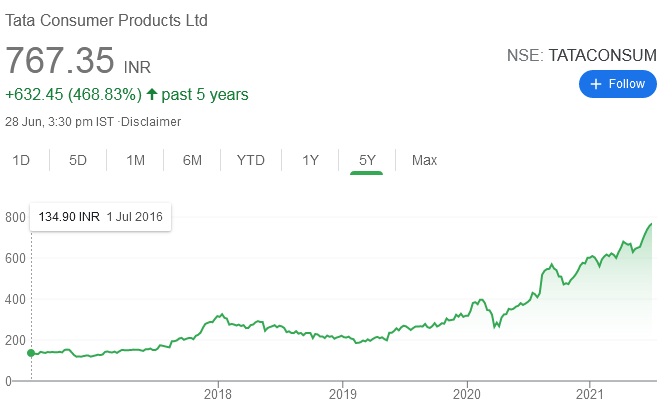
Task: Choose the 6M time range tab
Action: pos(192,160)
